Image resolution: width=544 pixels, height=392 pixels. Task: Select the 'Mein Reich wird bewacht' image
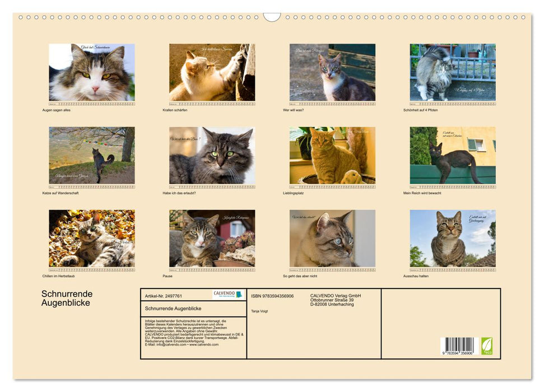(x=453, y=155)
